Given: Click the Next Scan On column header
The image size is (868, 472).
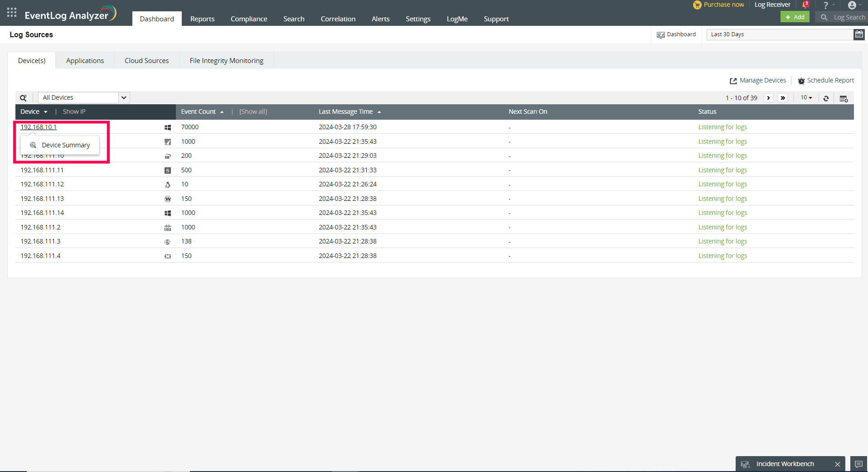Looking at the screenshot, I should [528, 112].
